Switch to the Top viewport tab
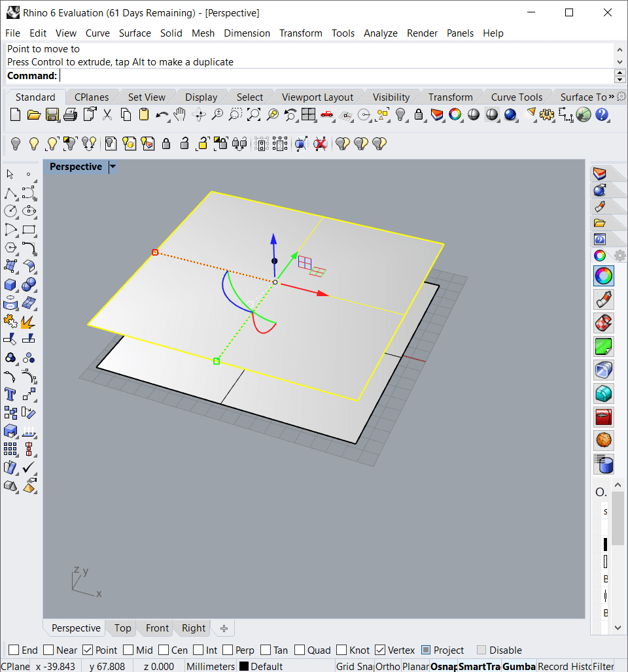The image size is (628, 672). tap(122, 628)
